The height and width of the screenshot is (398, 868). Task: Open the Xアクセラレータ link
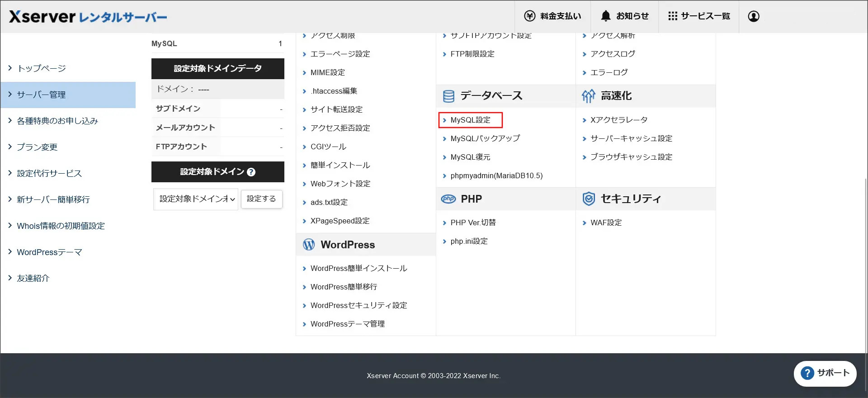[619, 120]
